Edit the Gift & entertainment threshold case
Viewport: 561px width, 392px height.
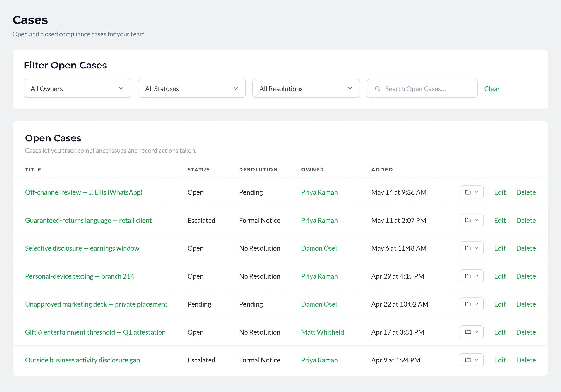500,332
